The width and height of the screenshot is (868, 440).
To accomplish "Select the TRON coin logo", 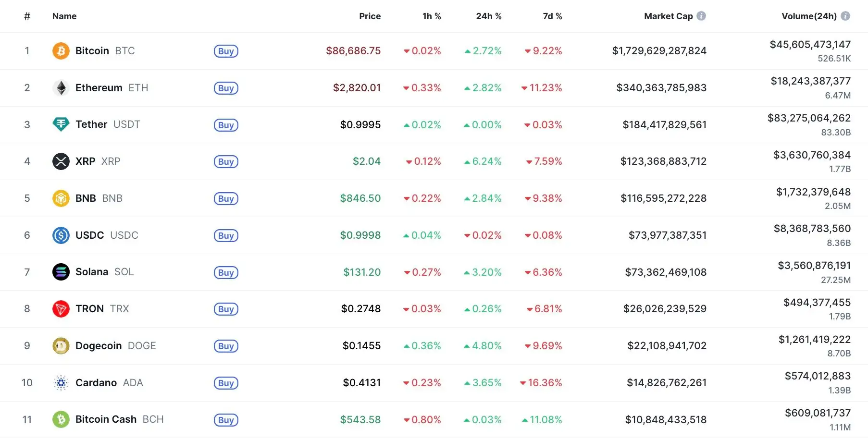I will [61, 309].
